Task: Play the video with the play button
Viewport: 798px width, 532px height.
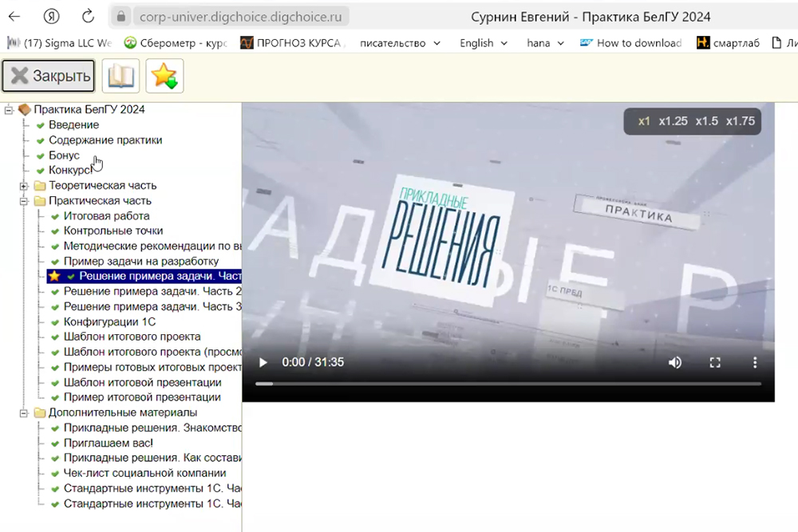Action: pyautogui.click(x=263, y=362)
